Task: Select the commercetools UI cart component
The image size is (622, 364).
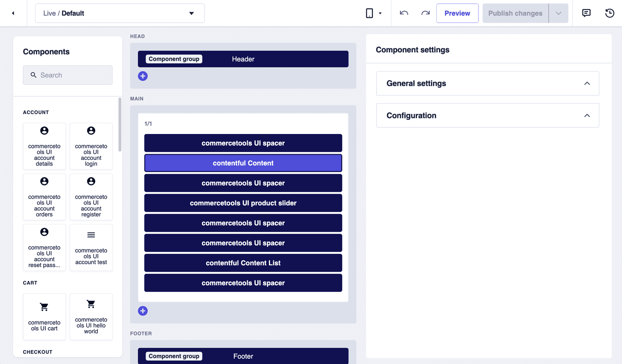Action: coord(44,317)
